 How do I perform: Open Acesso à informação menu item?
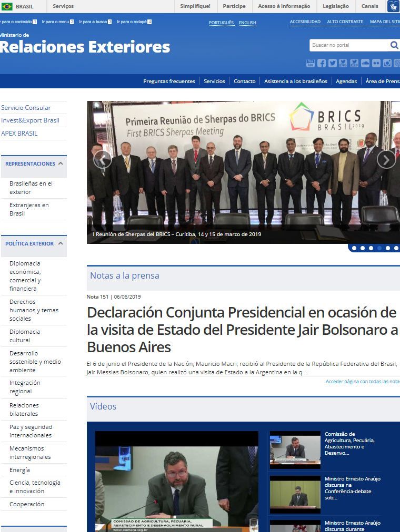tap(284, 6)
